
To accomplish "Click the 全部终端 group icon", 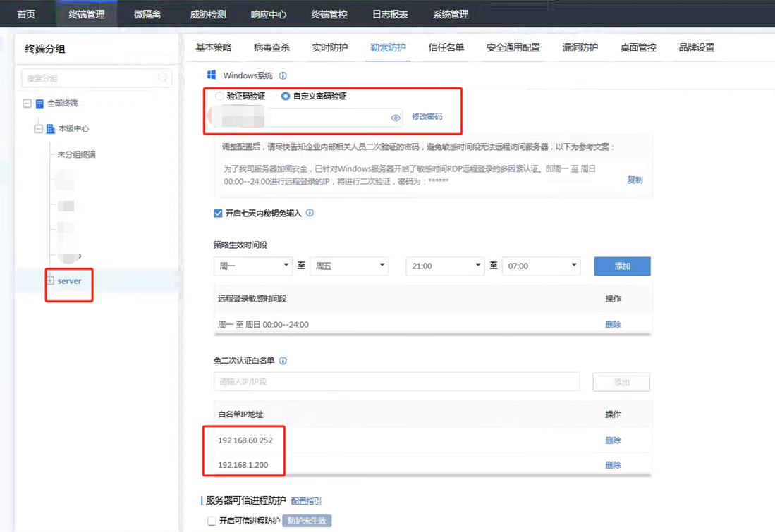I will coord(39,104).
